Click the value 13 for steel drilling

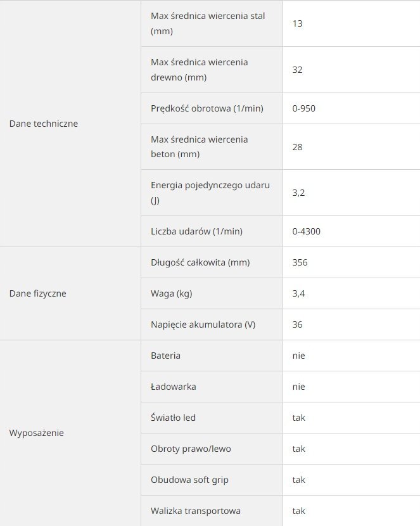pyautogui.click(x=297, y=23)
